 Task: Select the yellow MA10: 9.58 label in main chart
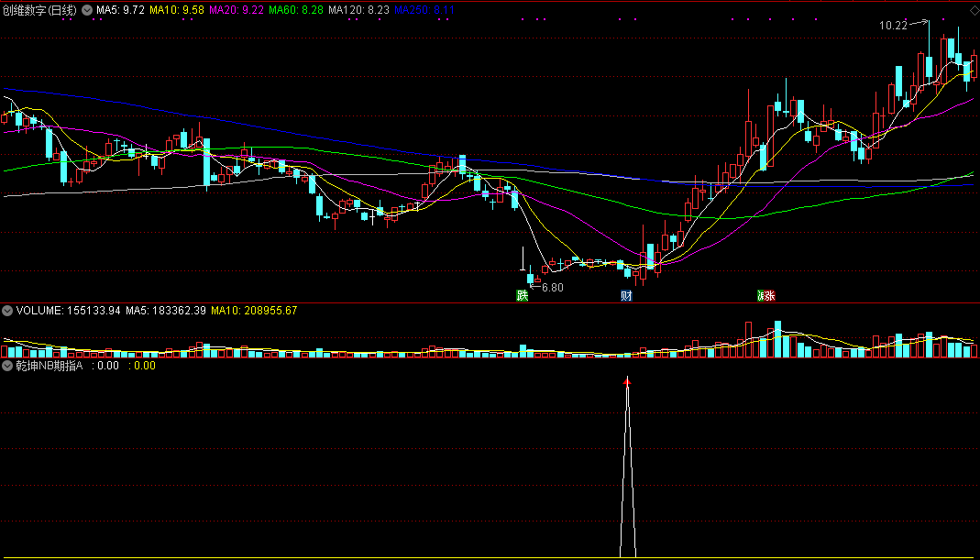(177, 10)
